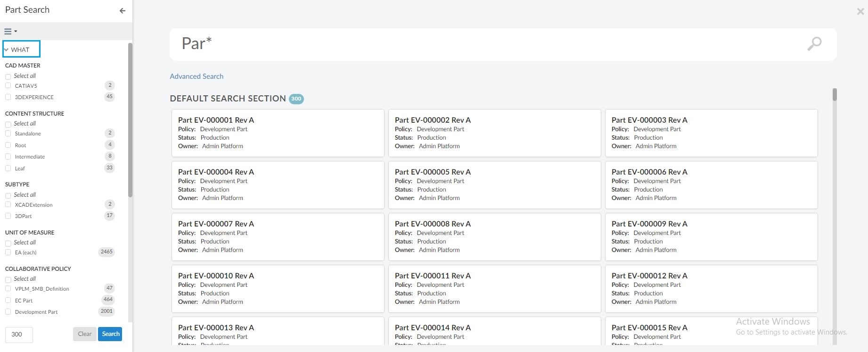Tick the Leaf content structure checkbox
Screen dimensions: 868x352
(8, 168)
